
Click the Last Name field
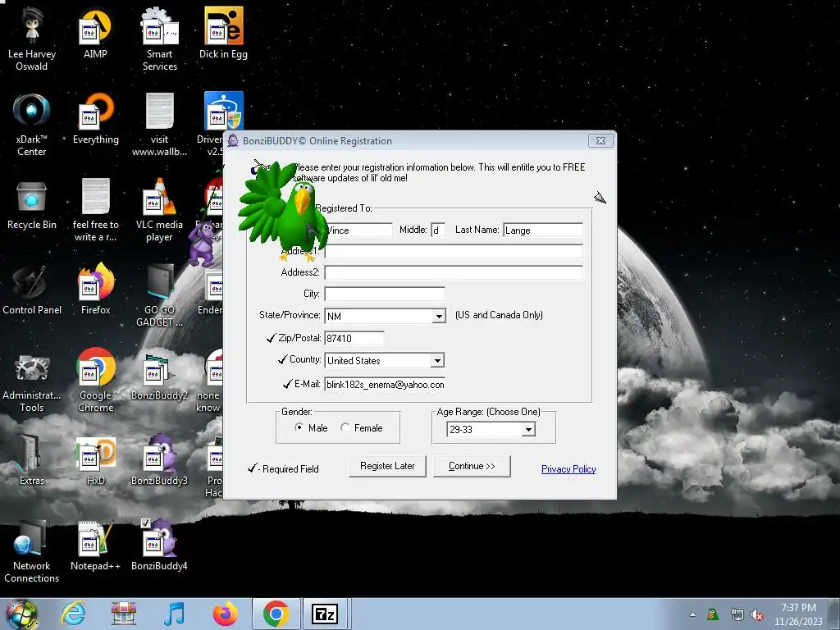(x=543, y=230)
